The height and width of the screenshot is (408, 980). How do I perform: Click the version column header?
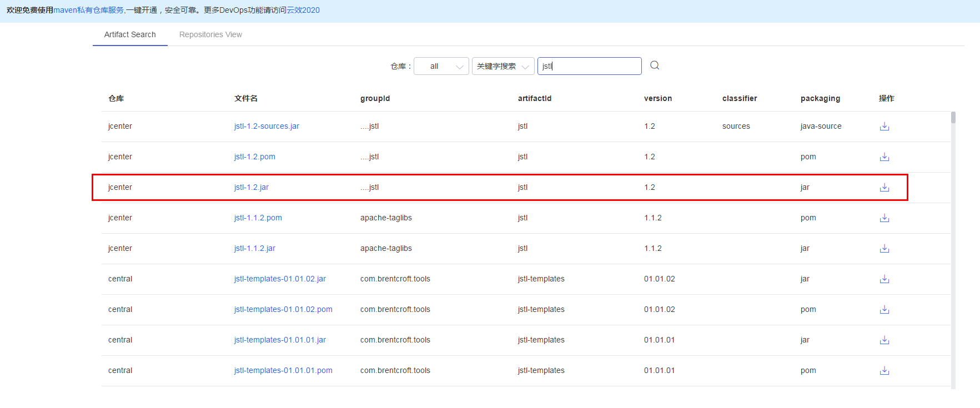658,98
